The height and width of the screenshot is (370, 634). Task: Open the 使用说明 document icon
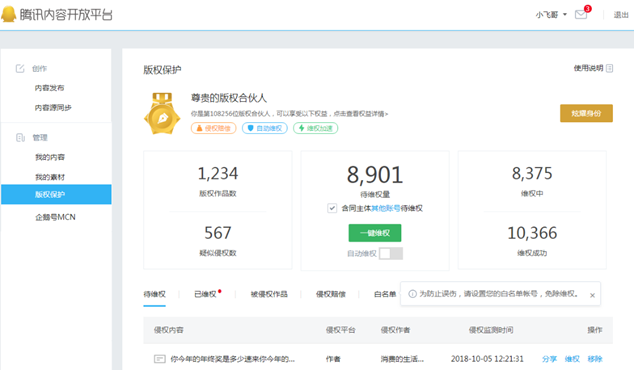[609, 68]
